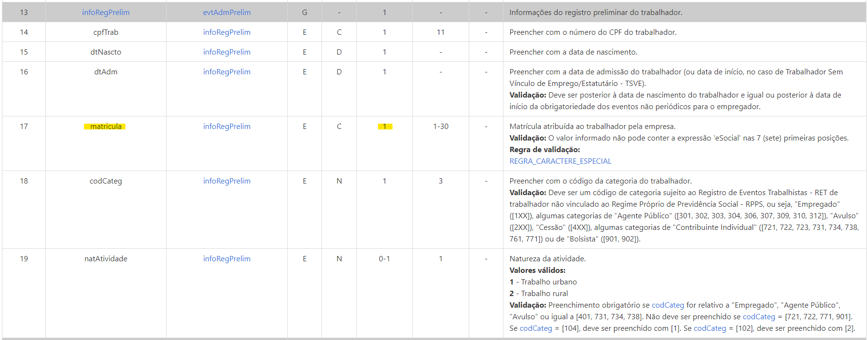This screenshot has height=340, width=868.
Task: Open the infoRegPrelim link in row 13
Action: (106, 13)
